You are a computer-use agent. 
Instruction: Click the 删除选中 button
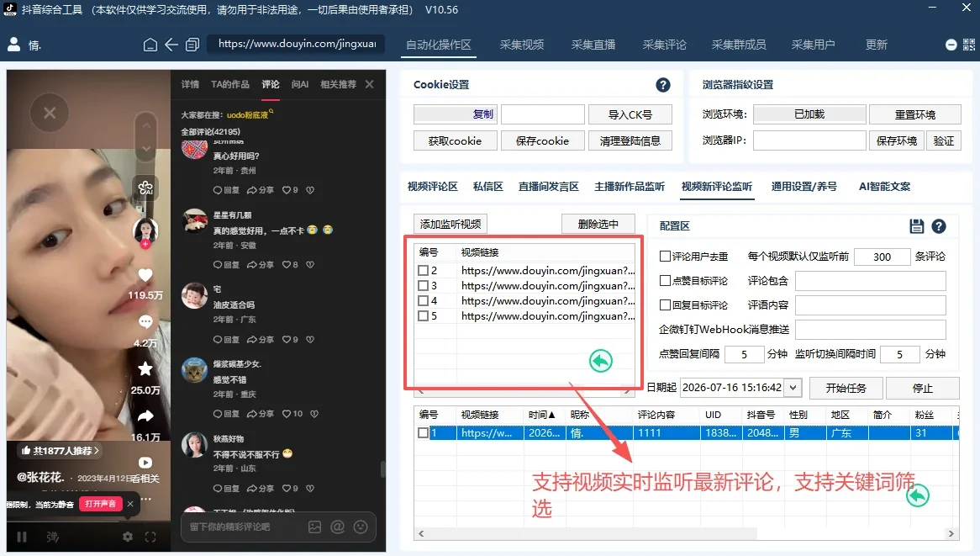598,224
